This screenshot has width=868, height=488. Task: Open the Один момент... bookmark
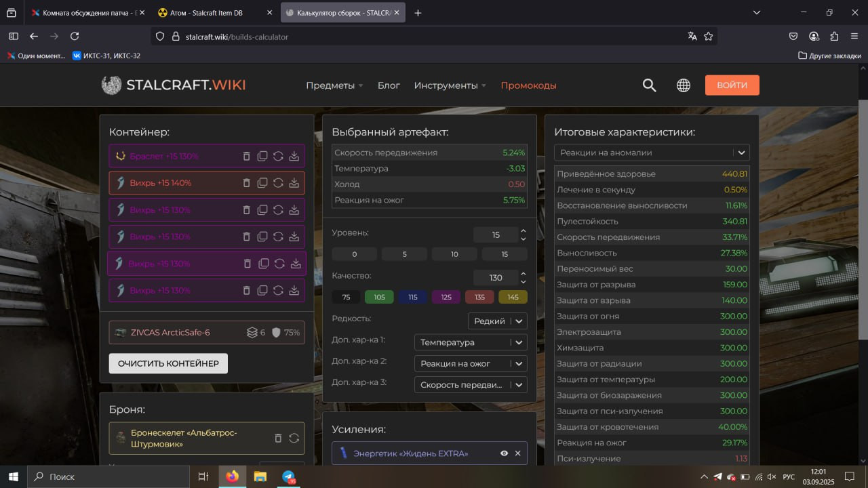coord(37,56)
